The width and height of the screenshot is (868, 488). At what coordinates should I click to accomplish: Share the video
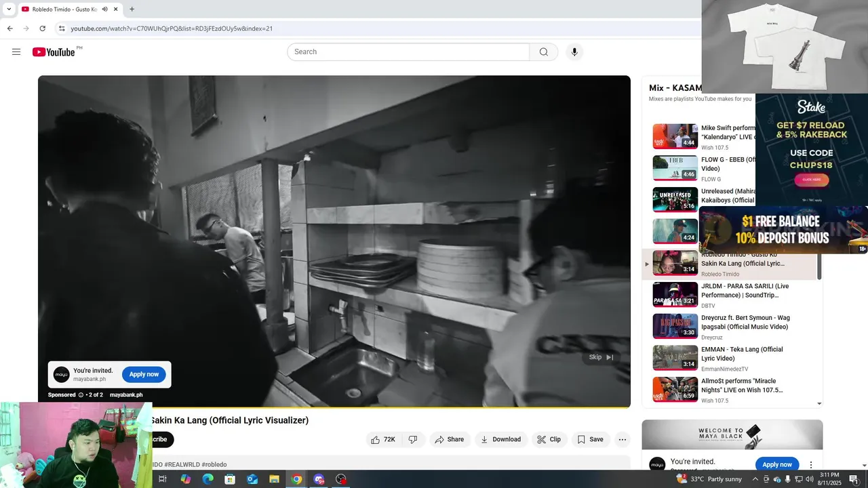[449, 439]
